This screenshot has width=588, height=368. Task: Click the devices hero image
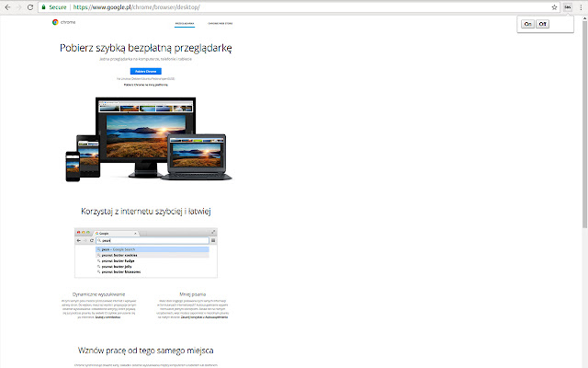(149, 139)
